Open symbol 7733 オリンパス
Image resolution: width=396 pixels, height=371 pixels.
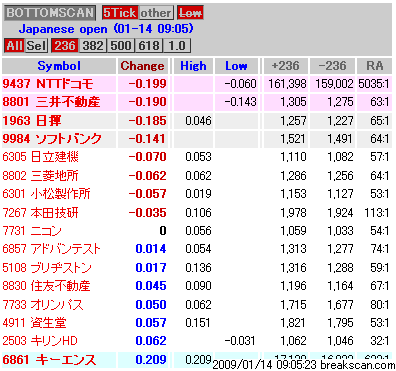tap(43, 304)
